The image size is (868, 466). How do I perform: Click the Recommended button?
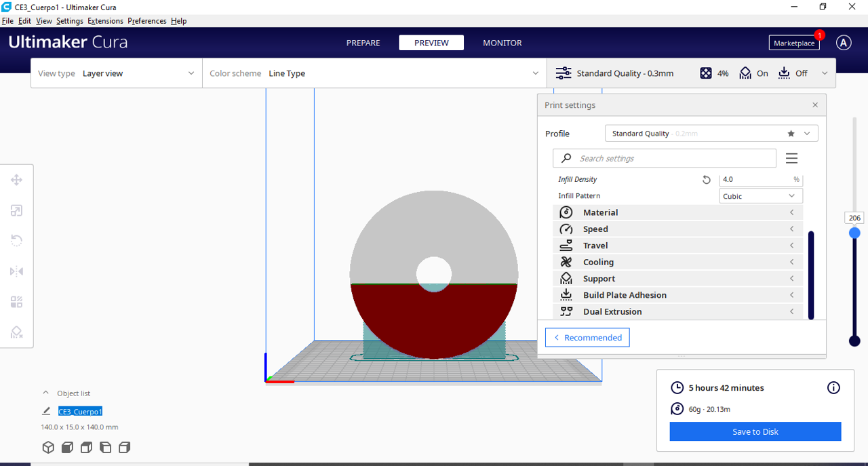coord(587,338)
